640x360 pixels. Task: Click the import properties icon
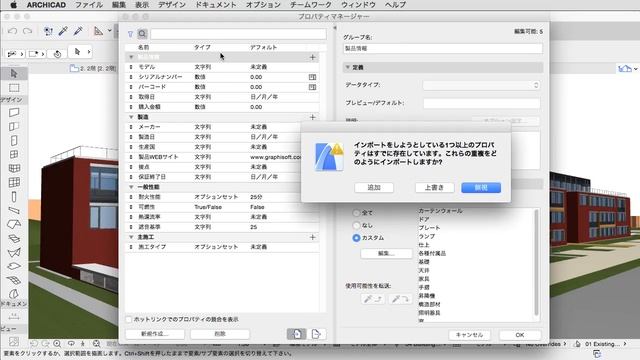297,334
